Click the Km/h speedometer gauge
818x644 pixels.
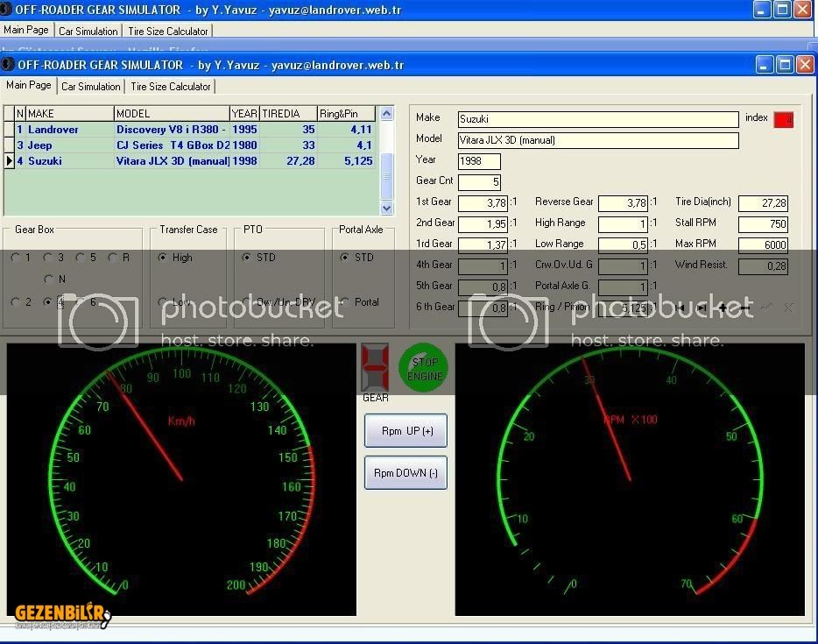(x=181, y=479)
